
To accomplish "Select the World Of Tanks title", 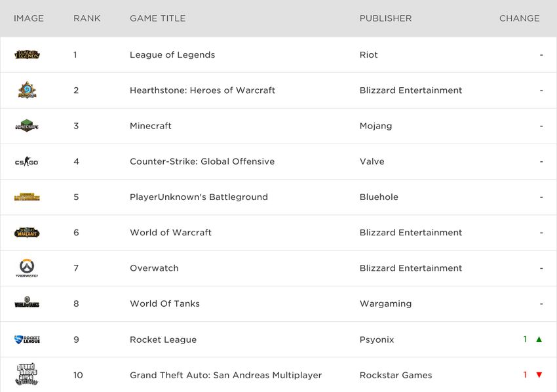I will tap(165, 304).
